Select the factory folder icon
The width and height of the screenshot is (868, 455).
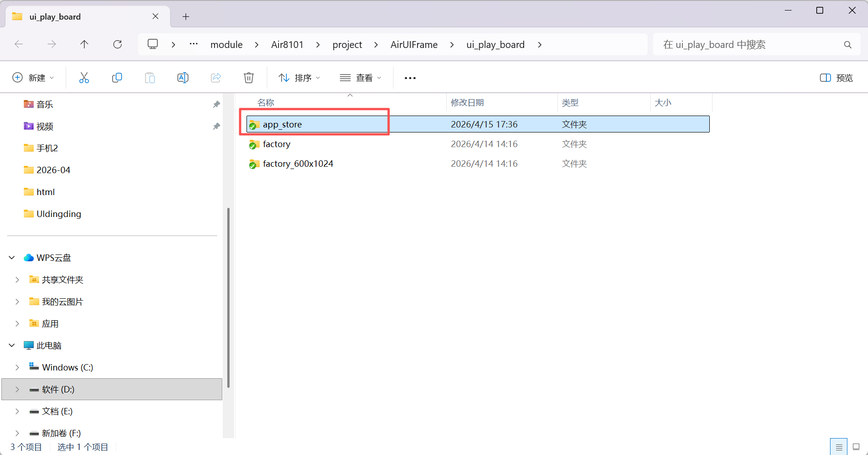[x=254, y=144]
